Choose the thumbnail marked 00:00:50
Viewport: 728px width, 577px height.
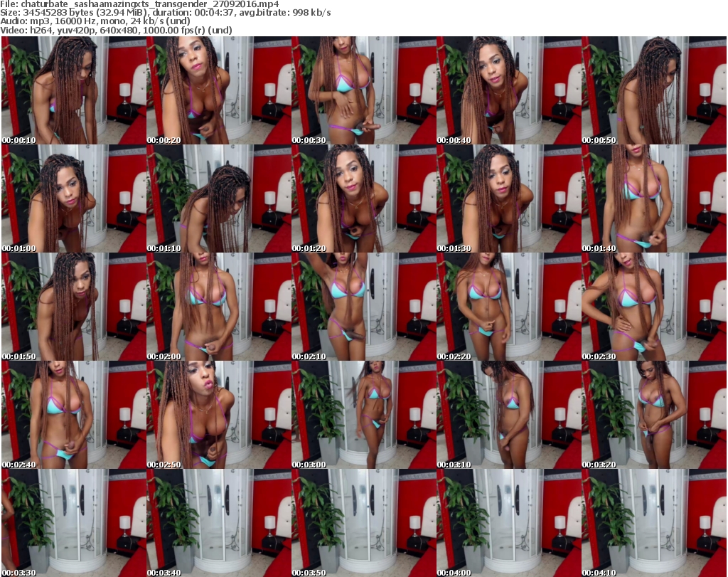[x=654, y=90]
